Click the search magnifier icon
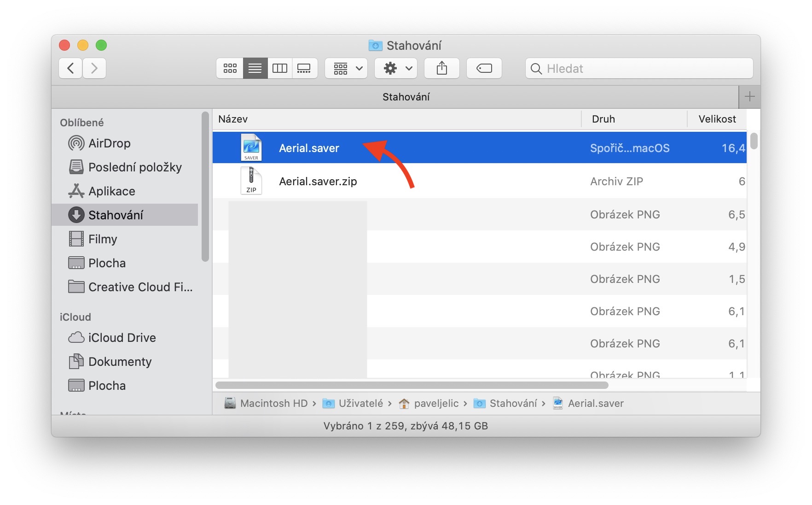 pos(536,69)
